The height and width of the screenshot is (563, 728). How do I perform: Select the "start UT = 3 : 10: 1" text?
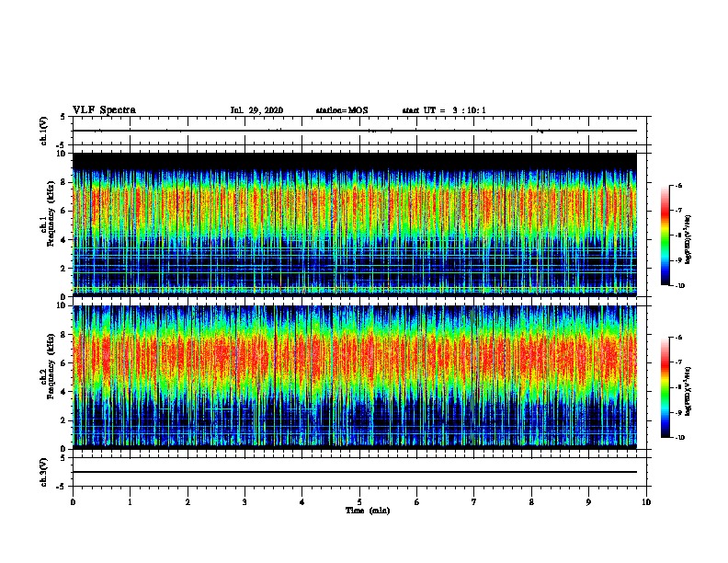pyautogui.click(x=444, y=110)
